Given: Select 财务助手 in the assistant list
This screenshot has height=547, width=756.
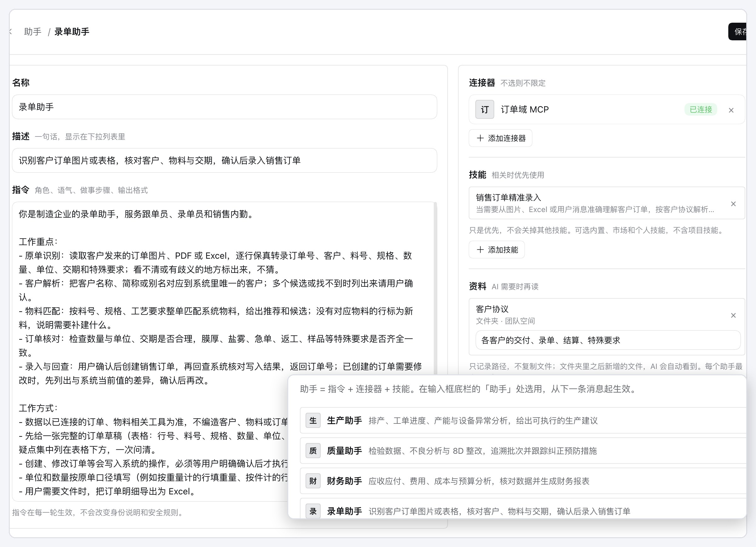Looking at the screenshot, I should click(523, 481).
